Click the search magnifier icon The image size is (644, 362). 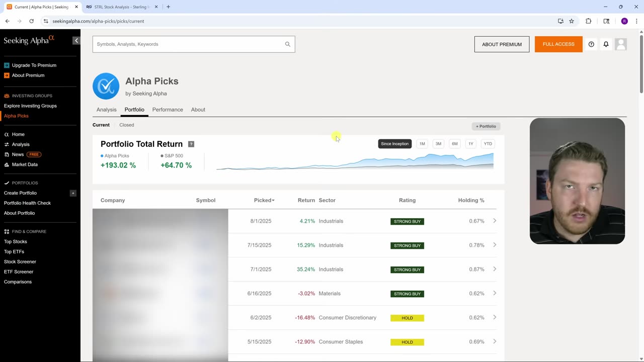tap(288, 44)
